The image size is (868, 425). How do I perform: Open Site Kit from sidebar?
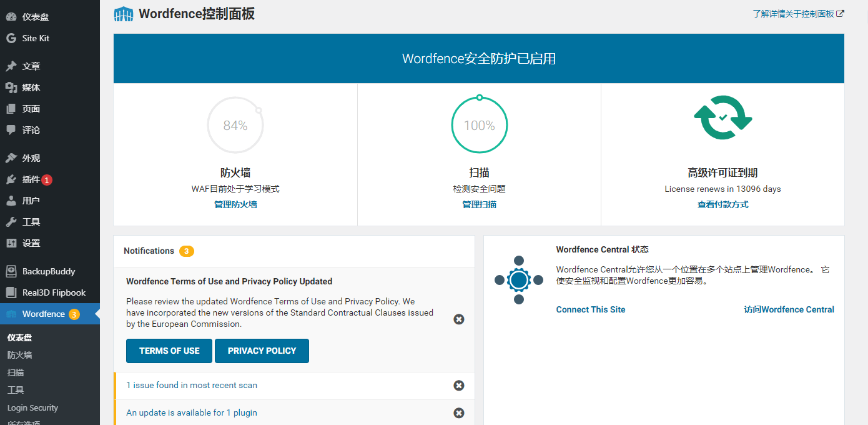[36, 38]
